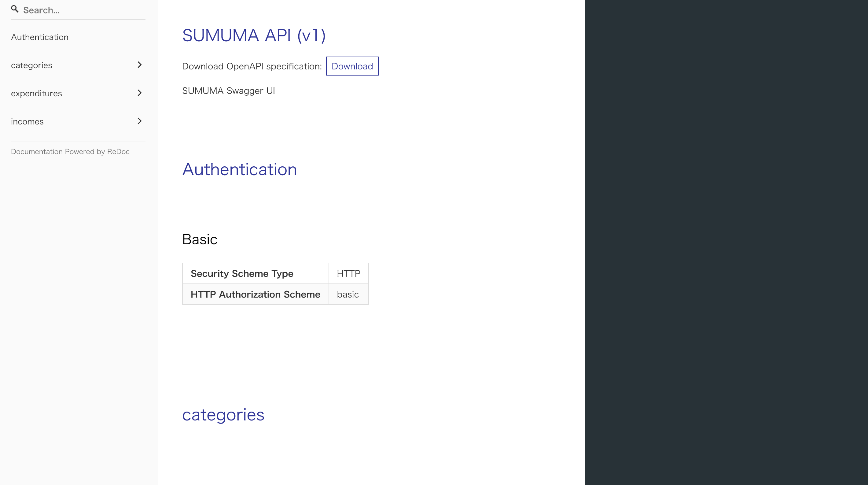868x485 pixels.
Task: Select the expenditures sidebar item
Action: [x=36, y=93]
